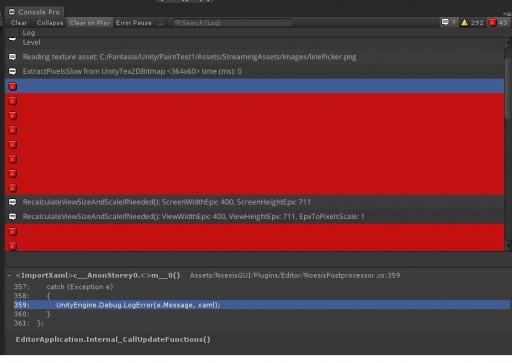Select the 'ExtractPixelsSlow from UnityTex2DBitmap' log row
512x363 pixels.
tap(254, 71)
